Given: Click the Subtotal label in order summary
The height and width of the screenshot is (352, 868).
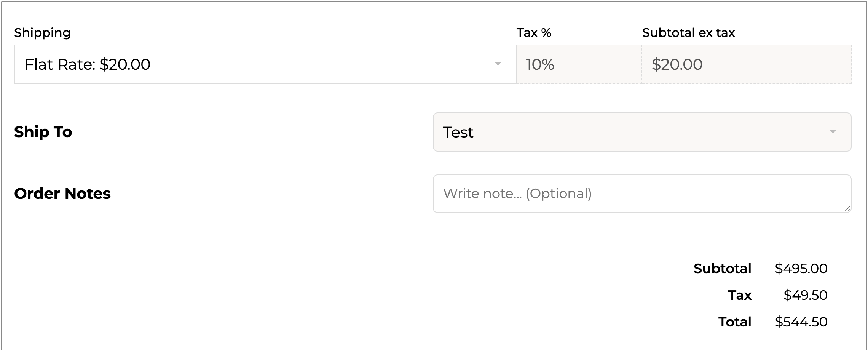Looking at the screenshot, I should (722, 269).
